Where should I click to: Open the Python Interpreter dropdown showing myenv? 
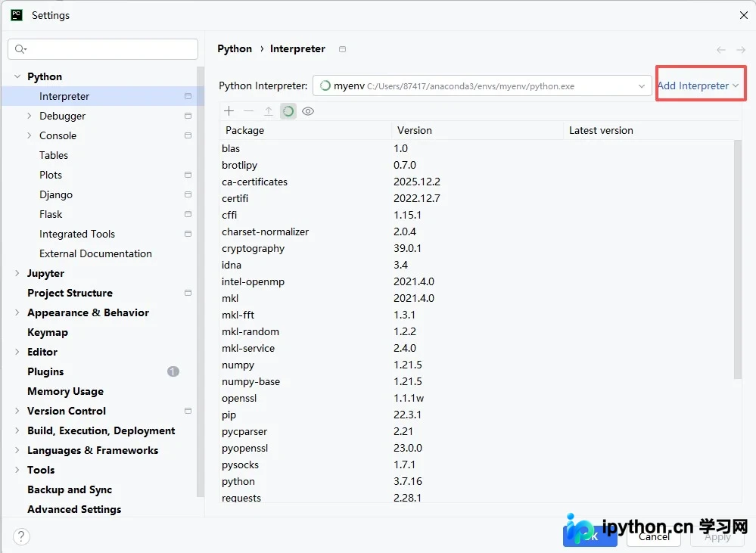click(482, 86)
